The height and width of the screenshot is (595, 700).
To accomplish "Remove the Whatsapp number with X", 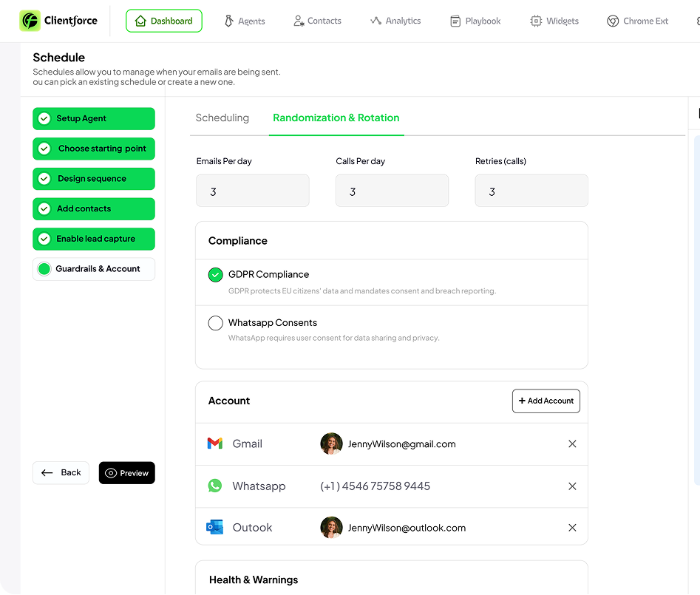I will [x=572, y=486].
